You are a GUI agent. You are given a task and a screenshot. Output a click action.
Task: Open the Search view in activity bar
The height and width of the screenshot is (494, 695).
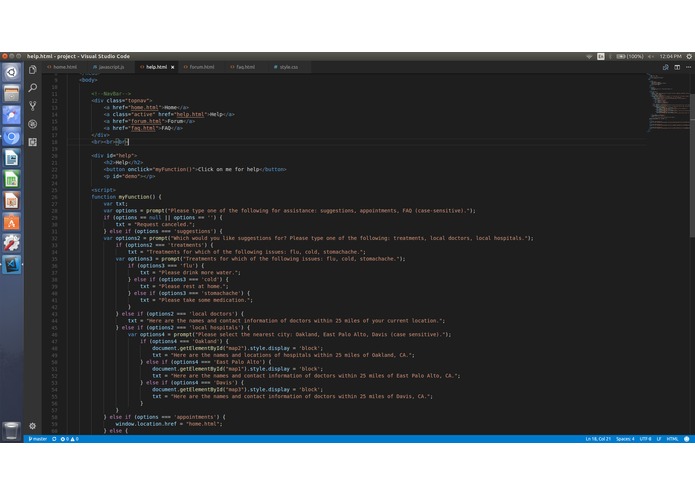(x=32, y=88)
